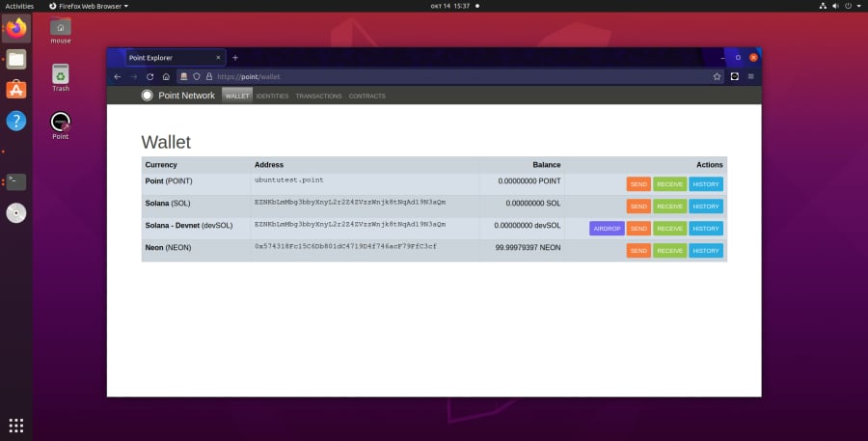
Task: Open the Help icon in dock
Action: coord(16,121)
